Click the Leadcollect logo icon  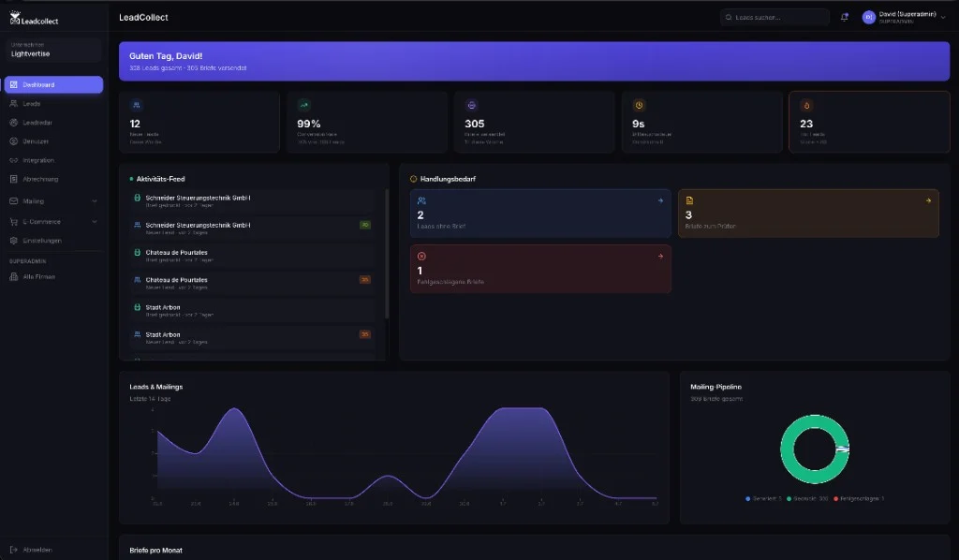tap(15, 17)
